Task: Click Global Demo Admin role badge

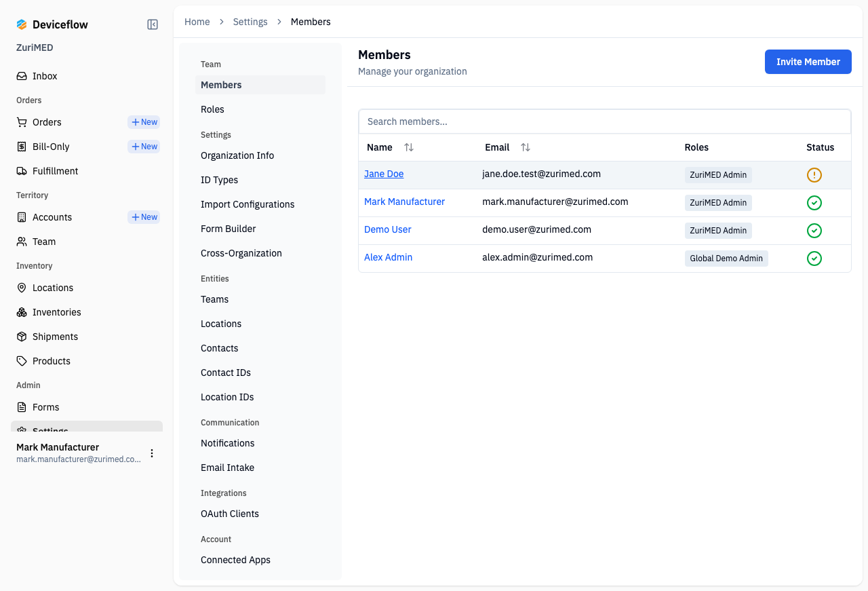Action: (726, 259)
